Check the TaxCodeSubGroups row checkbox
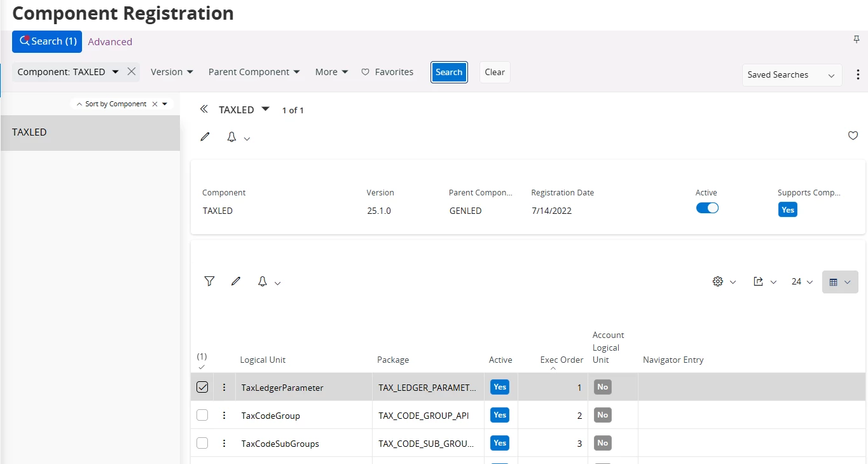868x464 pixels. (202, 443)
